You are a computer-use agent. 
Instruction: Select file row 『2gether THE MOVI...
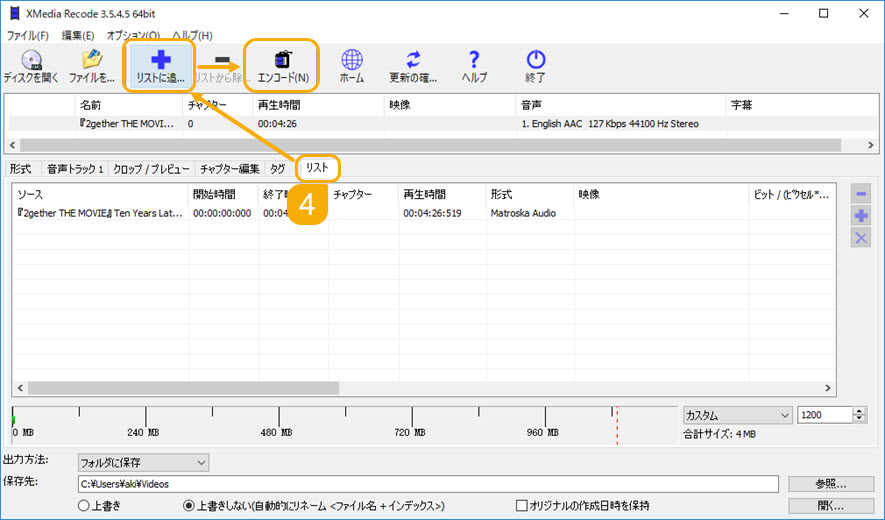[x=443, y=124]
